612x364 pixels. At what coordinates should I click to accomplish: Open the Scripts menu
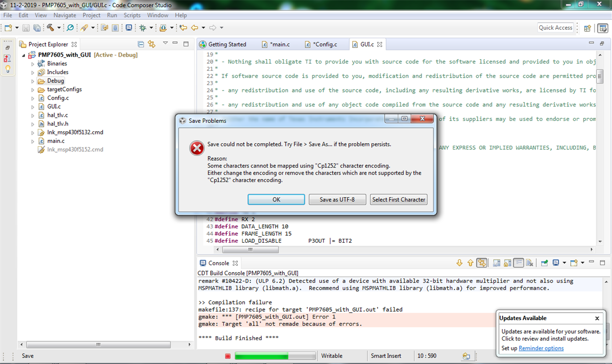tap(132, 15)
